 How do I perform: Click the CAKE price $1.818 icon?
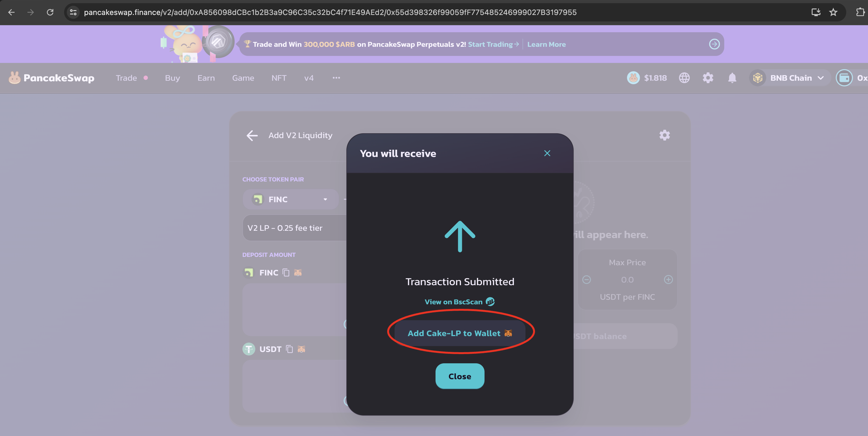tap(633, 78)
